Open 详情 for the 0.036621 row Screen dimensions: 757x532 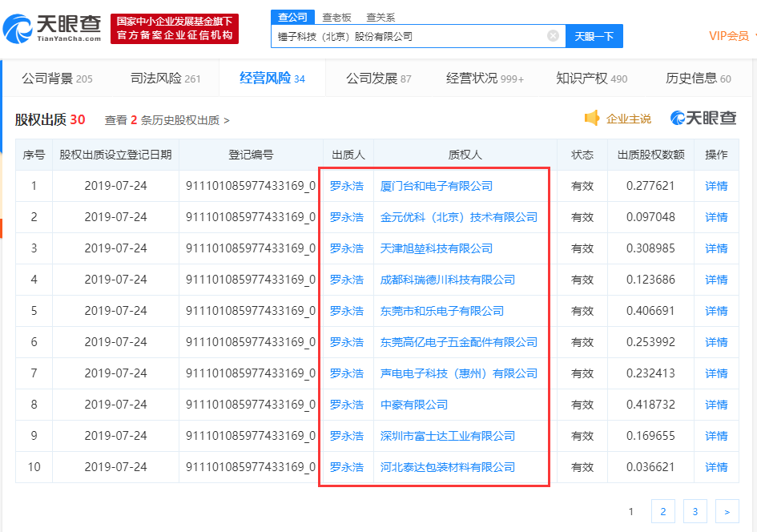716,467
